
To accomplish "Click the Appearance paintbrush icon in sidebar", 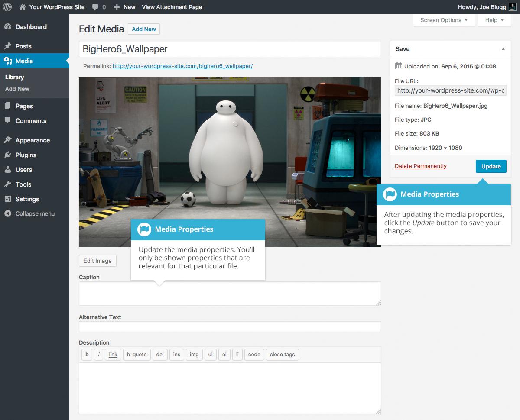I will tap(8, 140).
